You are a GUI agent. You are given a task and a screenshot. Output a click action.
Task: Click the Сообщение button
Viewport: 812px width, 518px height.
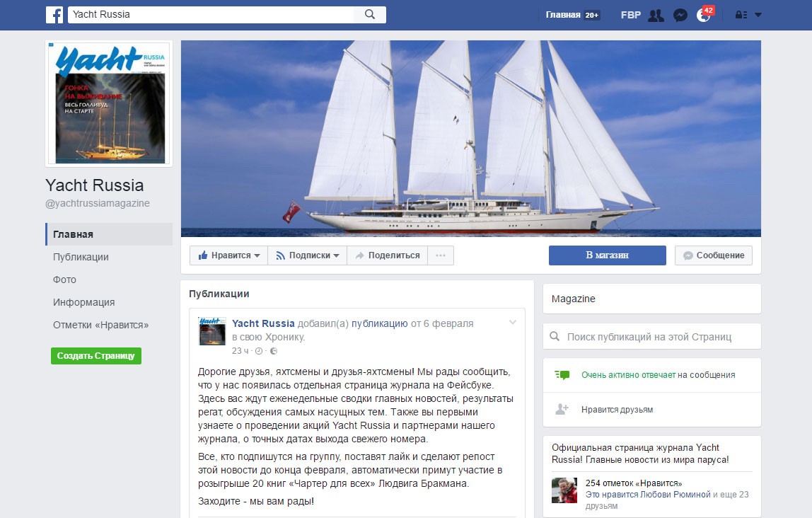(713, 255)
